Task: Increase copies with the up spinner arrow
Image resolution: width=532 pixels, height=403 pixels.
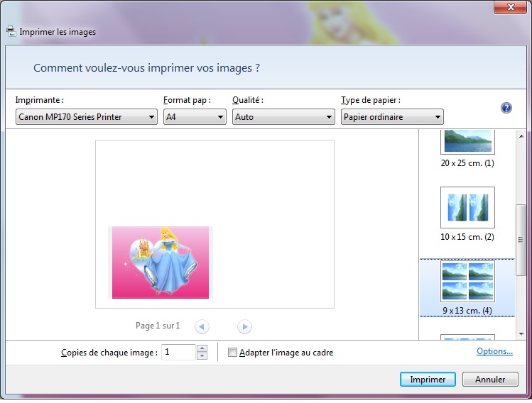Action: (202, 348)
